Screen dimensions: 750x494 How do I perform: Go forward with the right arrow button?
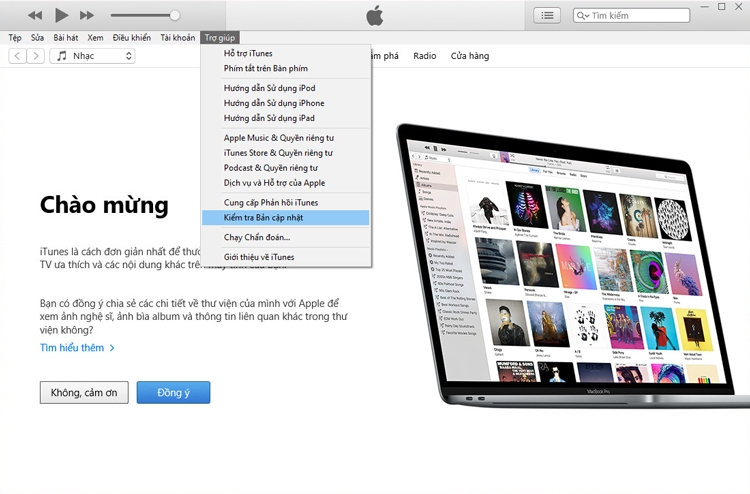pos(36,56)
